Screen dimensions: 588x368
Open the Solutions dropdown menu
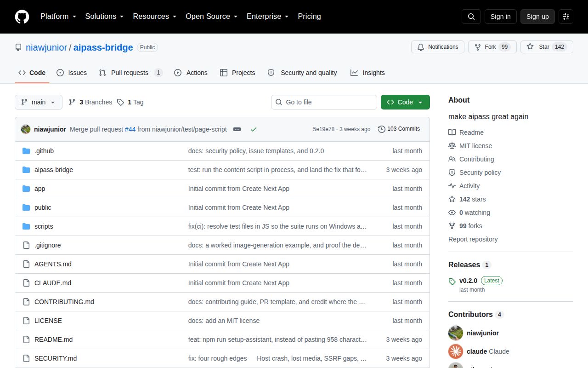pos(104,17)
